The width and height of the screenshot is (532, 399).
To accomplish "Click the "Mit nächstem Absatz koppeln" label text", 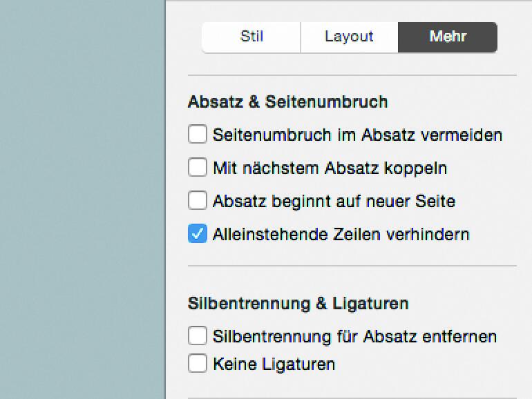I will point(330,168).
